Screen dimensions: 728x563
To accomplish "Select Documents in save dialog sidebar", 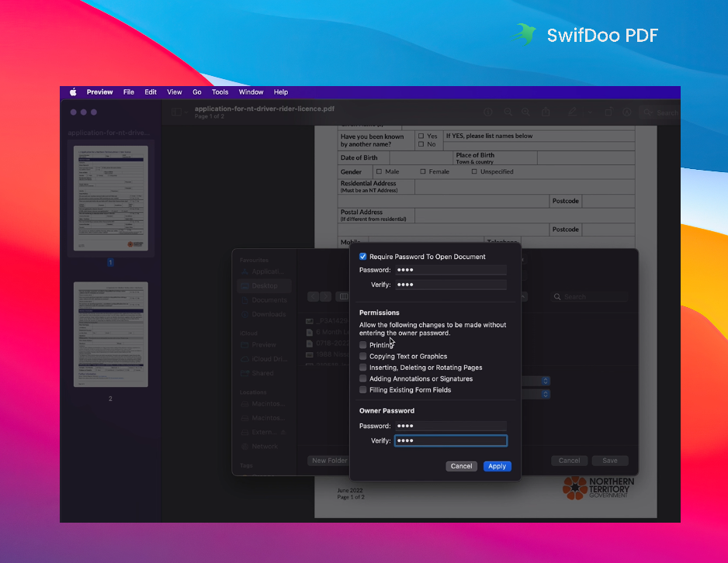I will [x=264, y=300].
